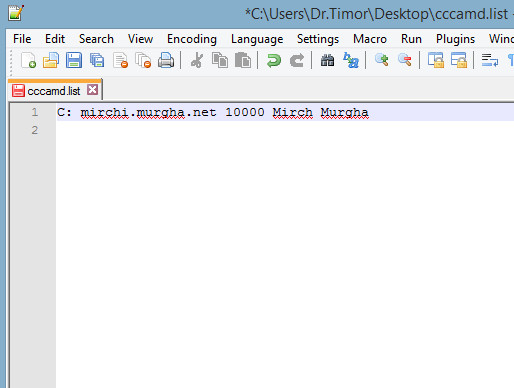Close the current document toolbar icon
The height and width of the screenshot is (388, 514).
coord(120,61)
